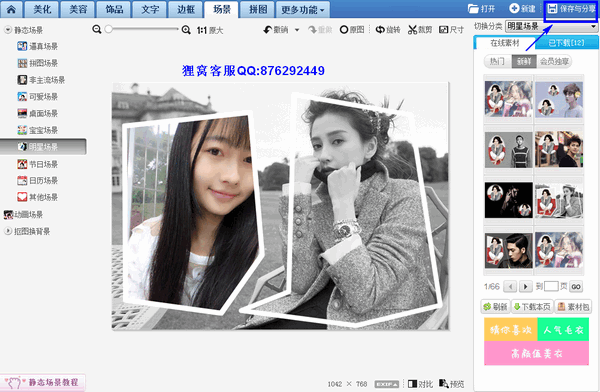Screen dimensions: 600x392
Task: Switch to the 拼图 tab
Action: click(x=258, y=9)
